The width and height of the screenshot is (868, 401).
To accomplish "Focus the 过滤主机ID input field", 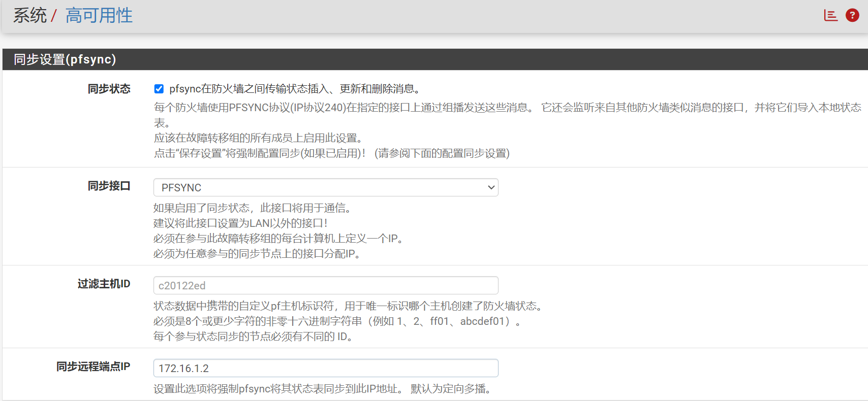I will tap(325, 285).
